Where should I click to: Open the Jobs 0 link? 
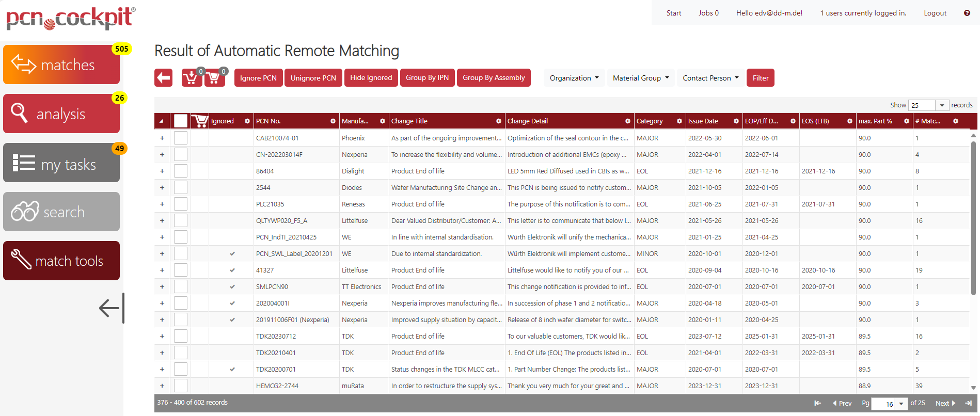pyautogui.click(x=708, y=13)
